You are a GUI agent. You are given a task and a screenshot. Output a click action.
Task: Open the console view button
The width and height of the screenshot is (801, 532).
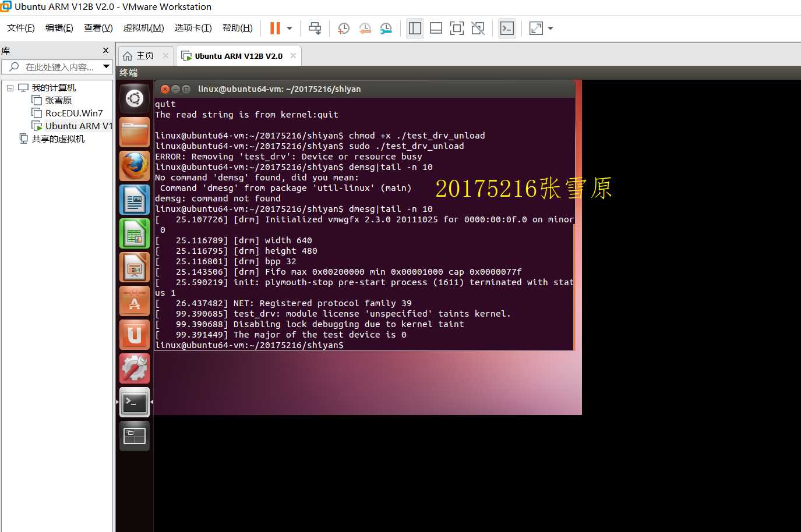coord(507,28)
